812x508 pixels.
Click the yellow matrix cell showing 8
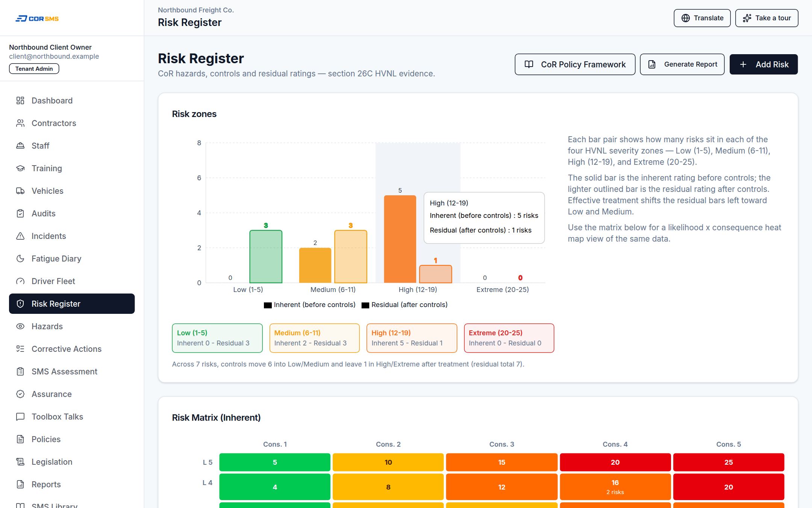pos(388,487)
